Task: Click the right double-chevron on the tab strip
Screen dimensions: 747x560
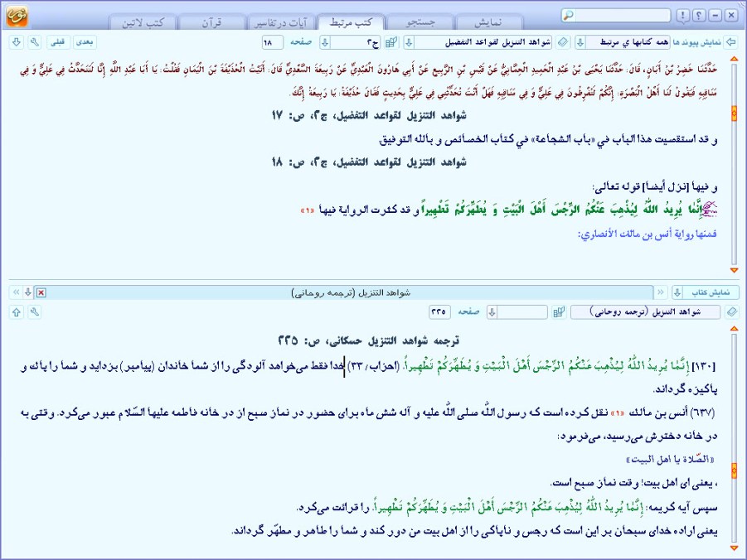Action: click(661, 292)
